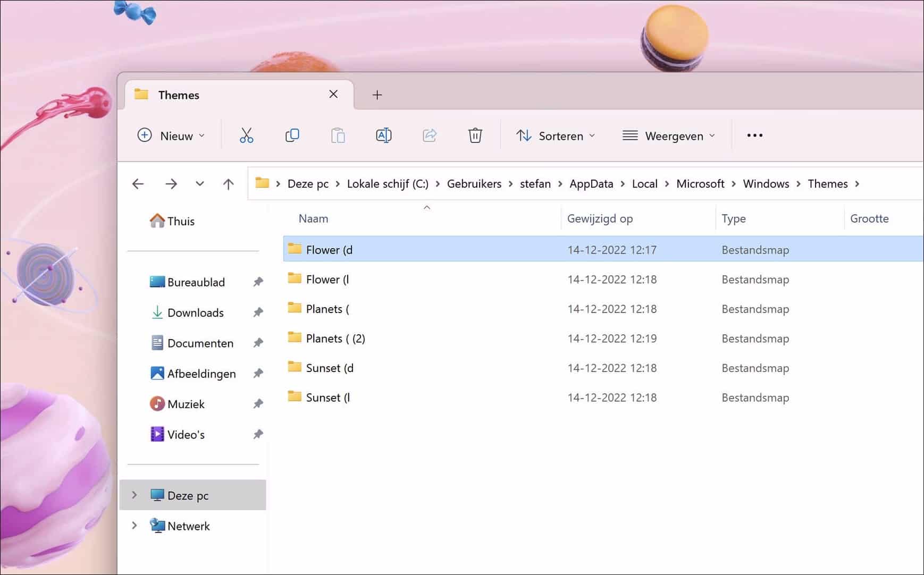Viewport: 924px width, 575px height.
Task: Unpin Afbeeldingen via the pin icon
Action: (258, 373)
